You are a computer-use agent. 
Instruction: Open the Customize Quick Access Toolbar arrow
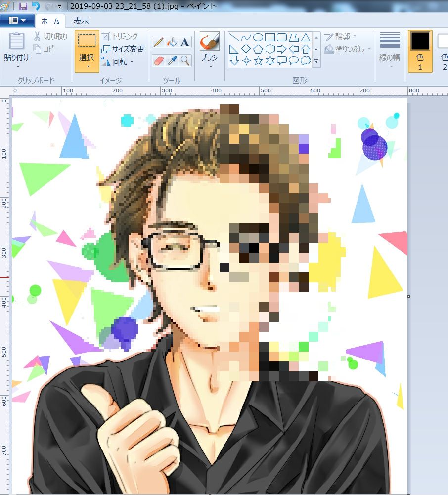[x=59, y=6]
